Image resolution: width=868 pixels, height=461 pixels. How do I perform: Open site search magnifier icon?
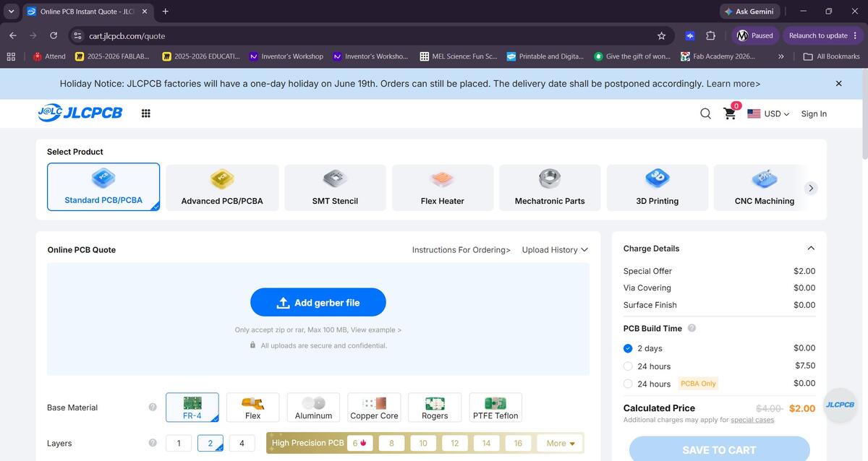click(706, 113)
